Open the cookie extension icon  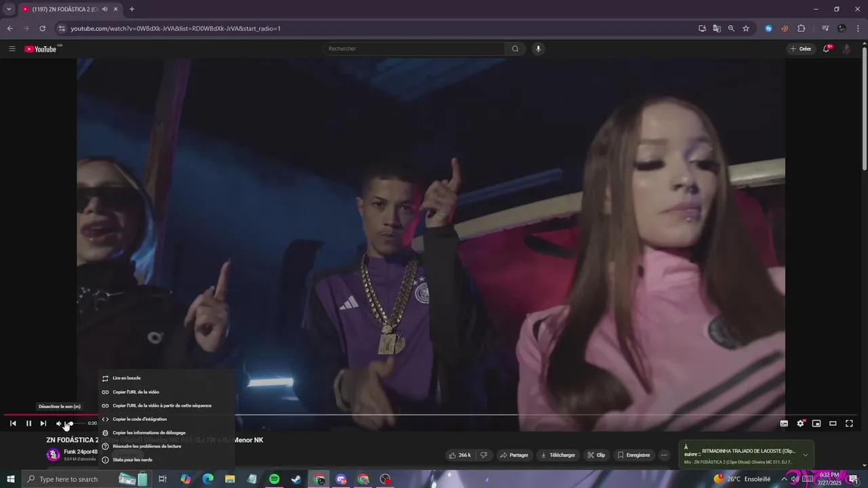785,28
